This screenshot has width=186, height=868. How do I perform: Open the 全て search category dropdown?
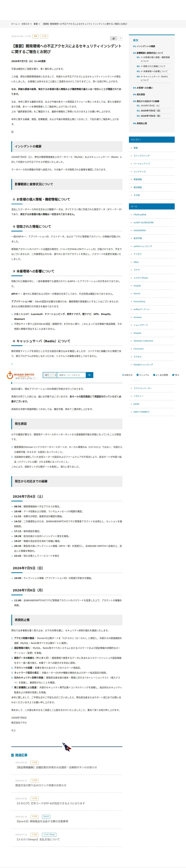[x=50, y=375]
